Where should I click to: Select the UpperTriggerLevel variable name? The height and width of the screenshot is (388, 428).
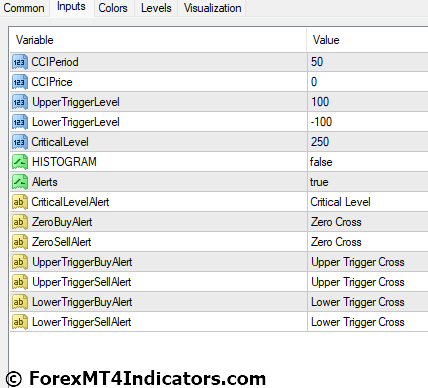coord(76,102)
